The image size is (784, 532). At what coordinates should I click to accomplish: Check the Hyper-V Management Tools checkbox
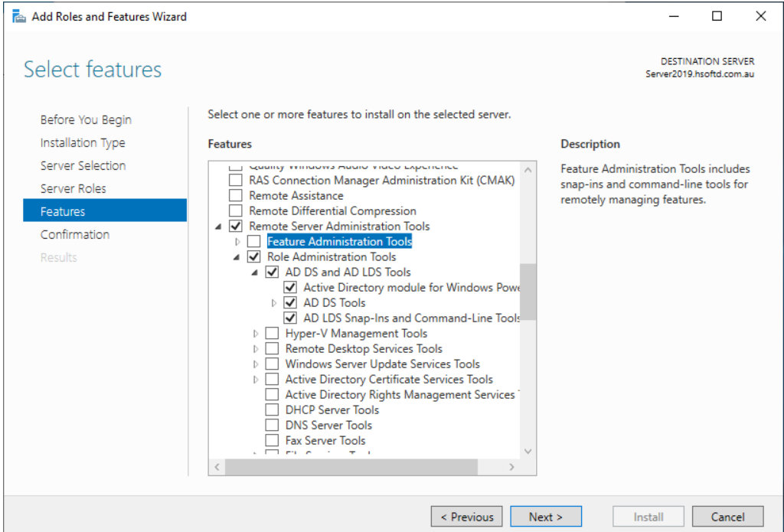[x=272, y=334]
